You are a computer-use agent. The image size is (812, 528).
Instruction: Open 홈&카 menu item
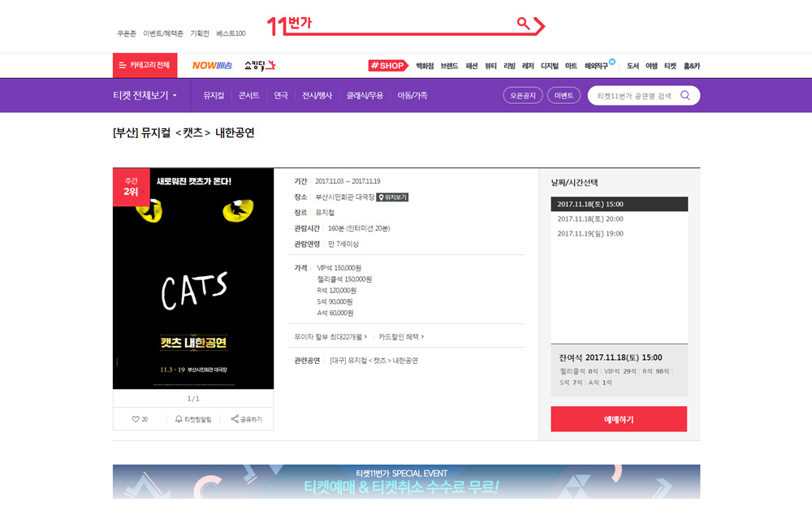(x=692, y=66)
